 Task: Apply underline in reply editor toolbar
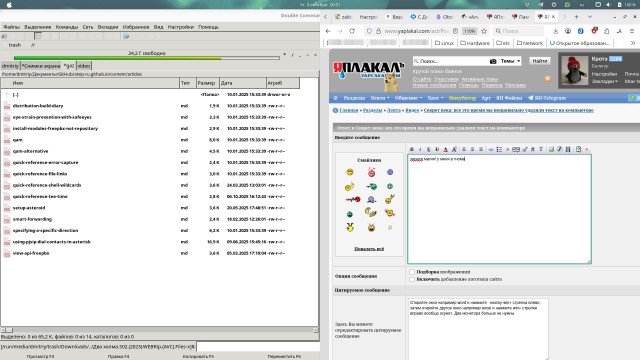pos(429,149)
